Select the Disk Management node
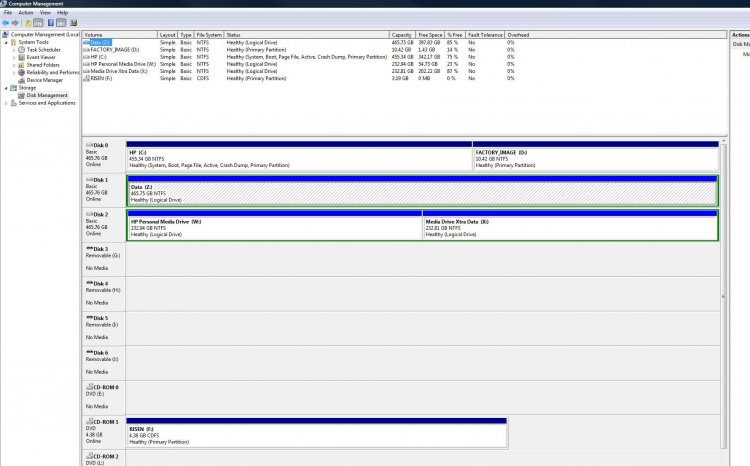The image size is (750, 466). [48, 95]
